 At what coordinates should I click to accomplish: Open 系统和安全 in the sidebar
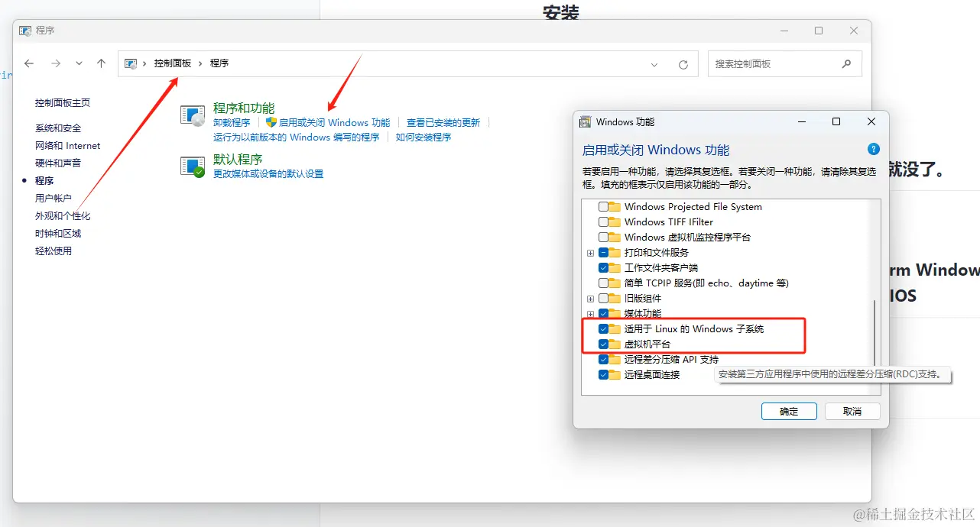click(x=58, y=128)
